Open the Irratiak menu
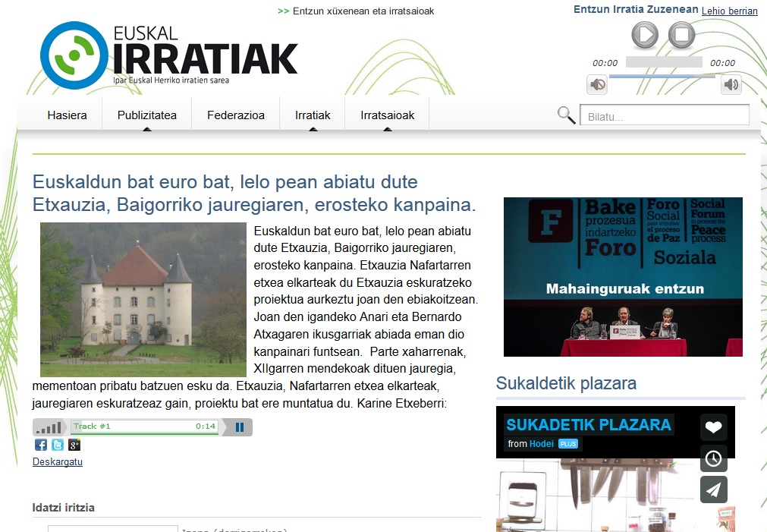This screenshot has height=532, width=767. [x=313, y=115]
